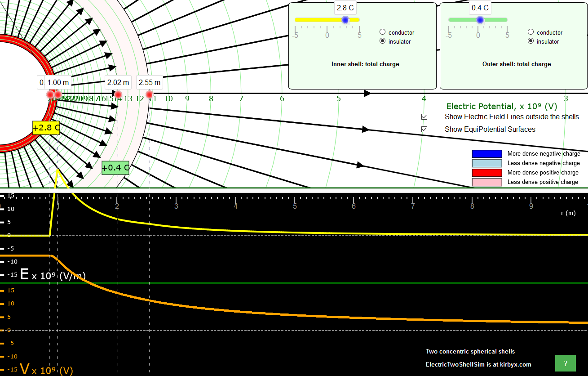This screenshot has width=588, height=376.
Task: Select insulator for the inner shell
Action: pos(383,41)
